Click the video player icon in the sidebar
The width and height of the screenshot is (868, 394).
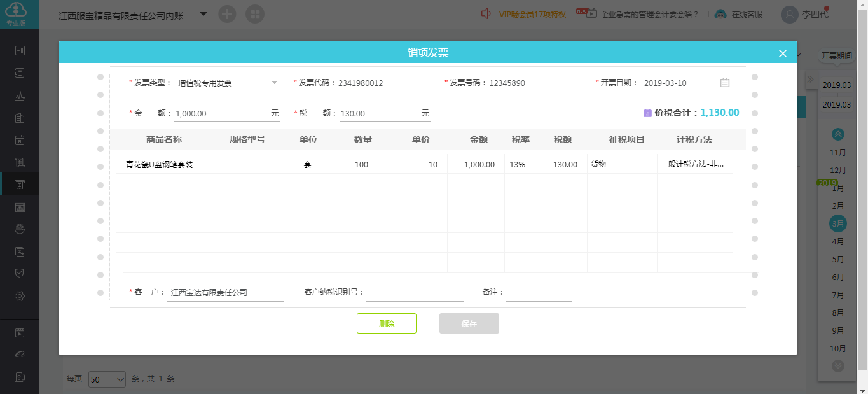point(20,332)
